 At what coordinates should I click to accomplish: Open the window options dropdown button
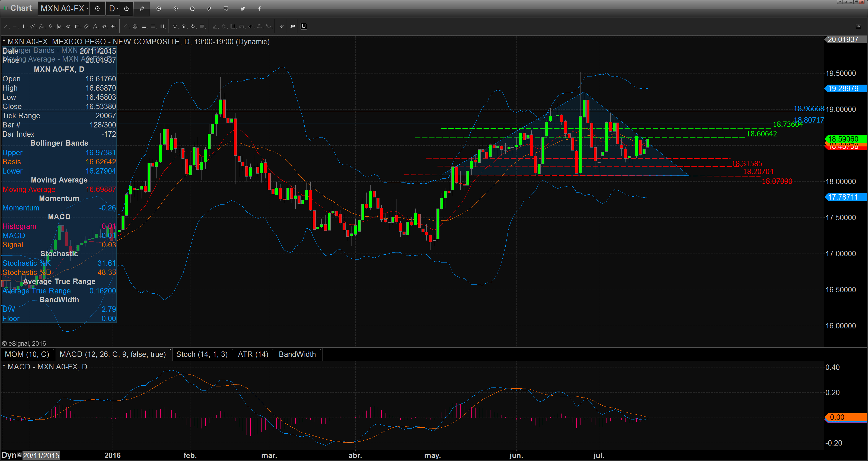coord(845,2)
